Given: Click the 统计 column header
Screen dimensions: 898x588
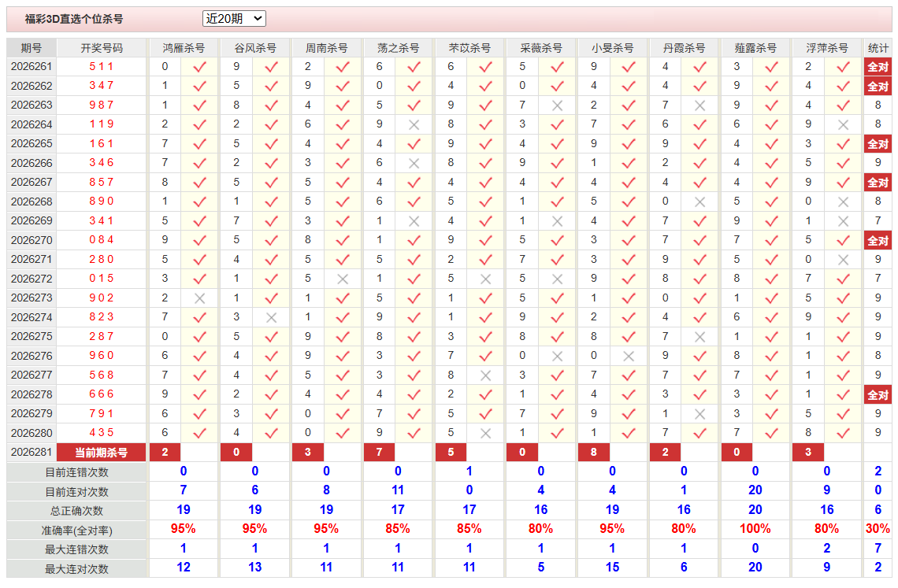Looking at the screenshot, I should click(x=878, y=48).
